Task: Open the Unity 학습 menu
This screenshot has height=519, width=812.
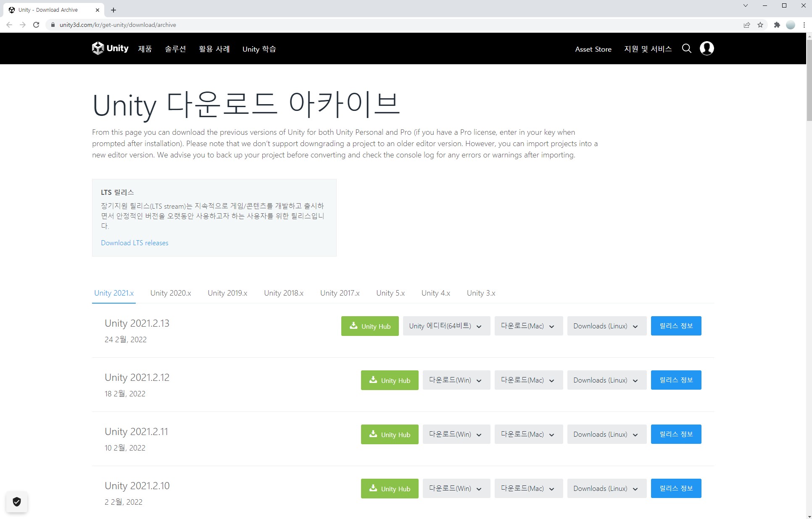Action: pos(259,49)
